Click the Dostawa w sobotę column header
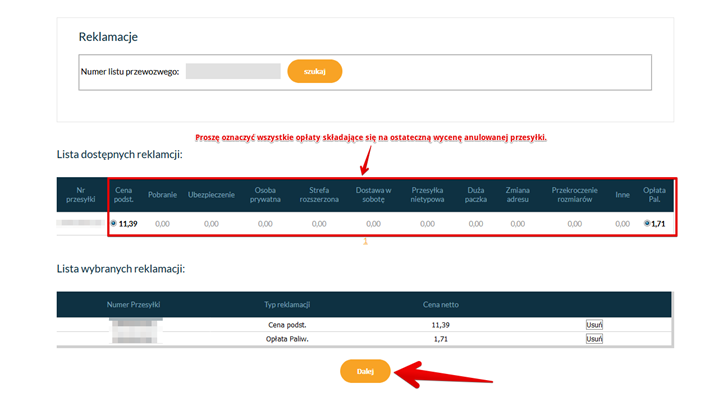The height and width of the screenshot is (416, 709). (x=373, y=194)
